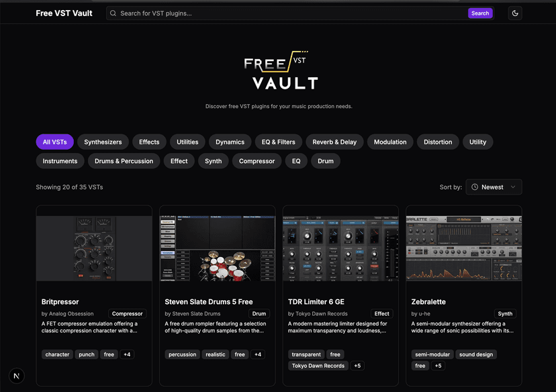Viewport: 556px width, 392px height.
Task: Click the 'by u-he' author text
Action: pos(420,313)
